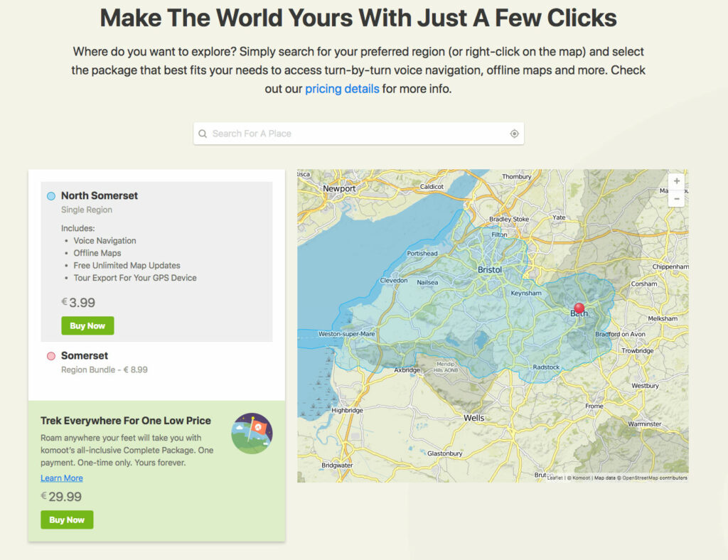
Task: Click Thornbury label on the map
Action: tap(517, 176)
